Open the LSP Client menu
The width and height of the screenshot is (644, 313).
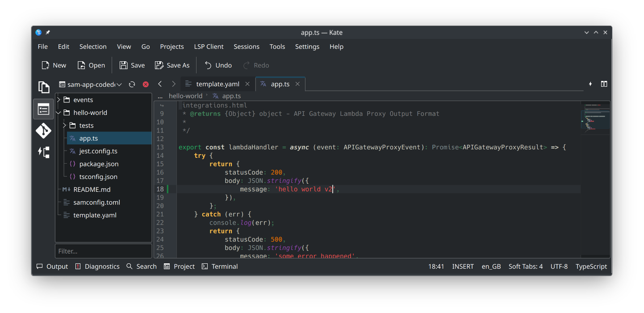tap(209, 47)
